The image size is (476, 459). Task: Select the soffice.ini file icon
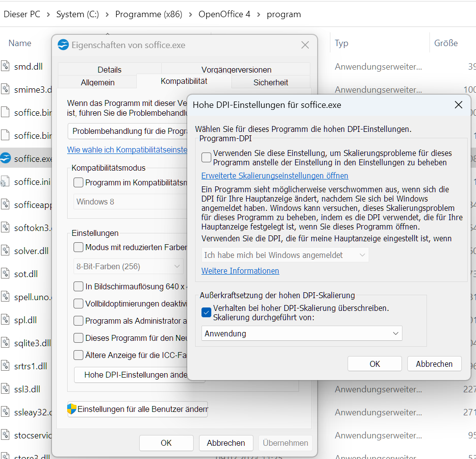point(5,182)
